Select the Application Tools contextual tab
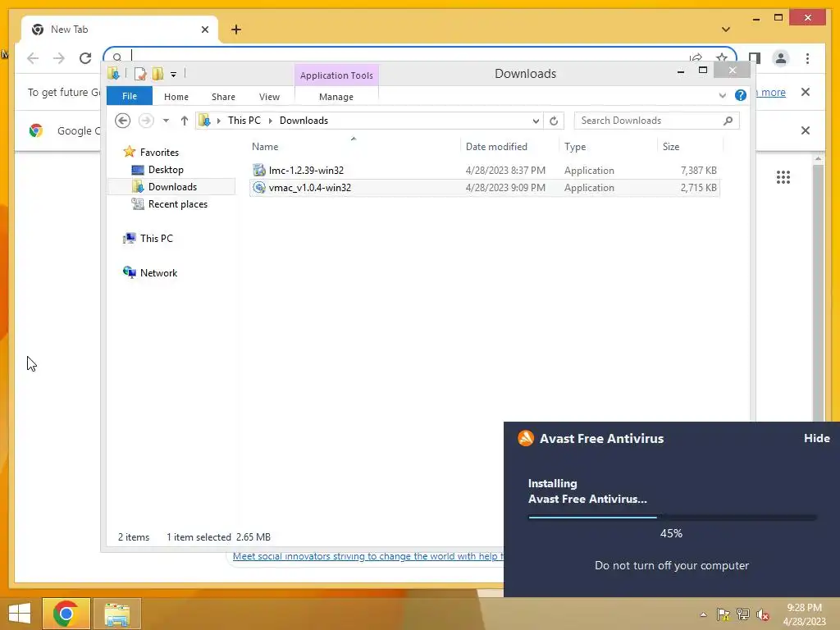840x630 pixels. (x=336, y=75)
